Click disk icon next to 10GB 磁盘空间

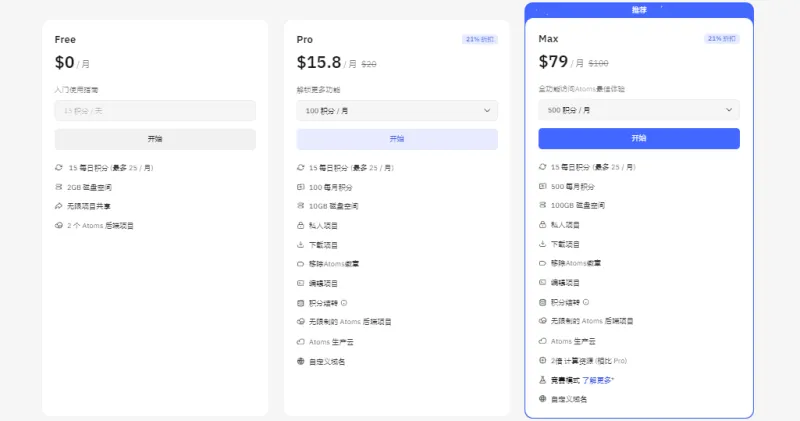click(301, 206)
